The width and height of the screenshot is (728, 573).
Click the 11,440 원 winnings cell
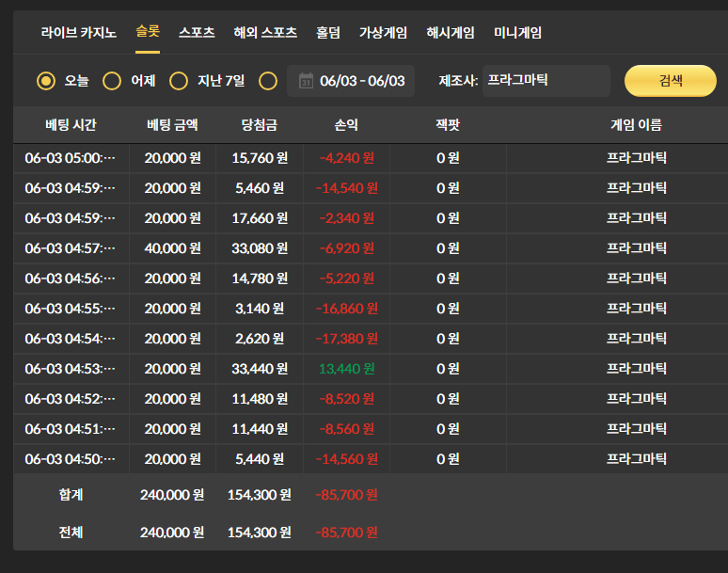click(x=260, y=429)
